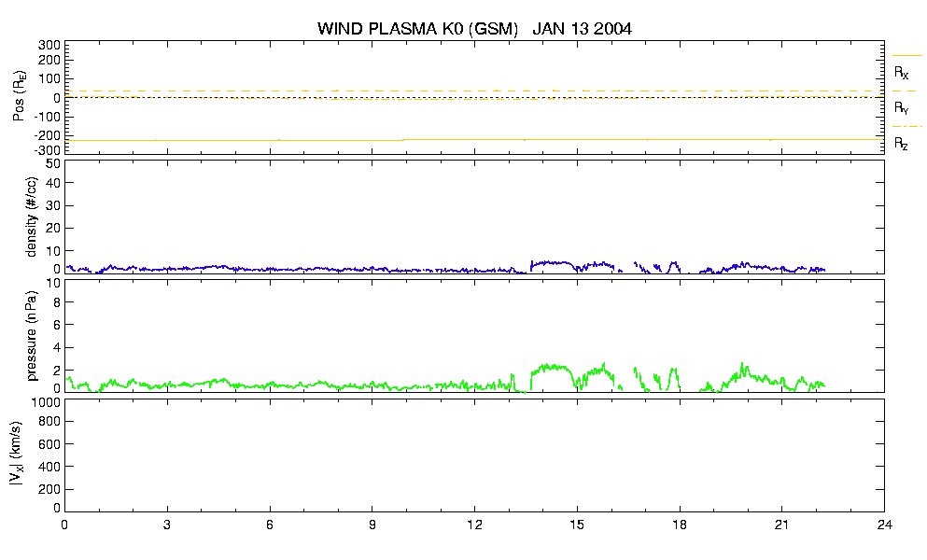Click the 30 tick on the density axis

point(53,205)
